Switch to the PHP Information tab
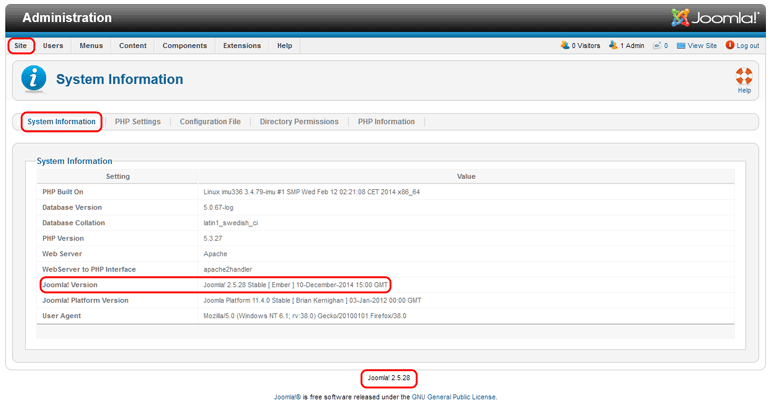 point(386,122)
